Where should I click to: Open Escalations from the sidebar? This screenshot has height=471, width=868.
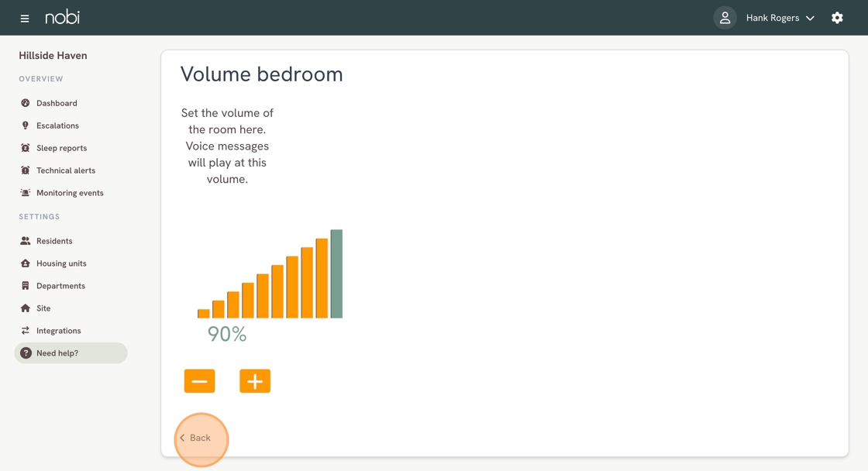(x=57, y=125)
